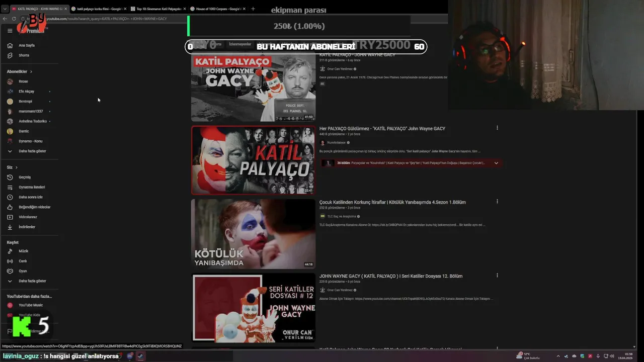Select the İzlenmeyenler filter chip
644x362 pixels.
click(240, 44)
